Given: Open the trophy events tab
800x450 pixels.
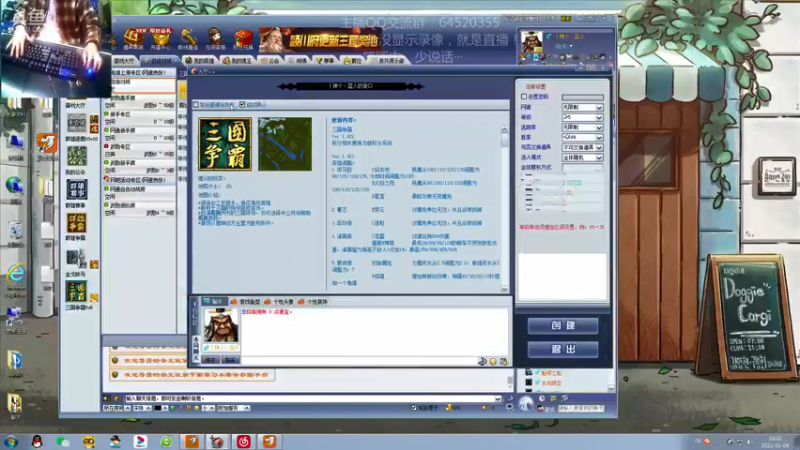Looking at the screenshot, I should pyautogui.click(x=324, y=61).
